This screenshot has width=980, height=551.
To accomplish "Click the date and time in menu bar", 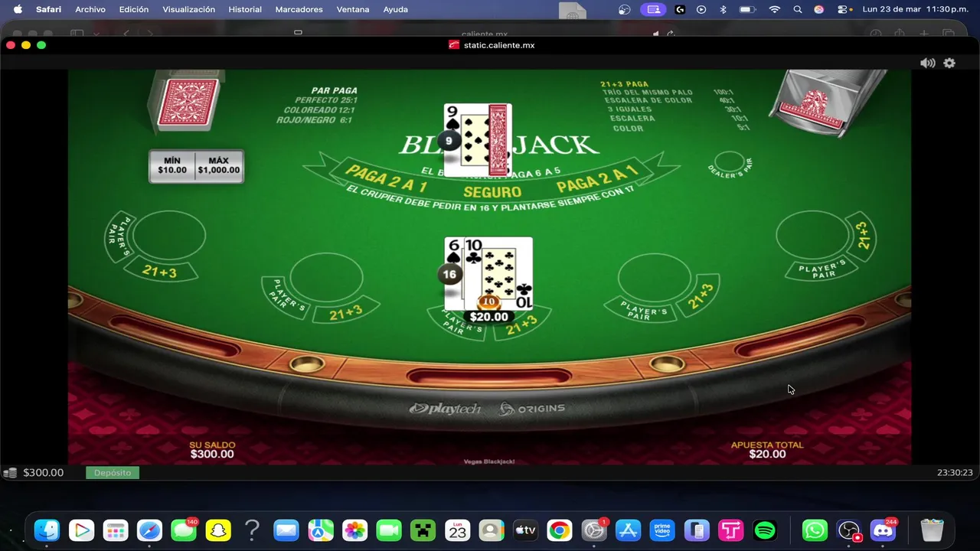I will point(915,9).
